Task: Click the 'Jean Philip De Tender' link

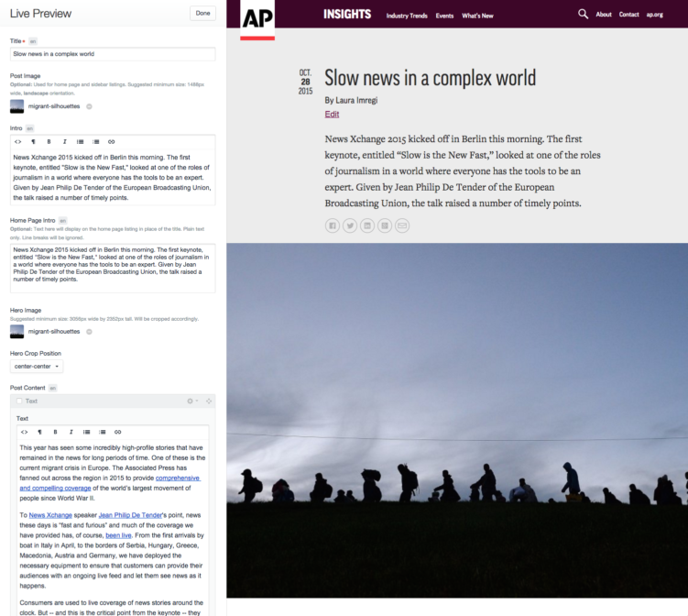Action: pos(130,515)
